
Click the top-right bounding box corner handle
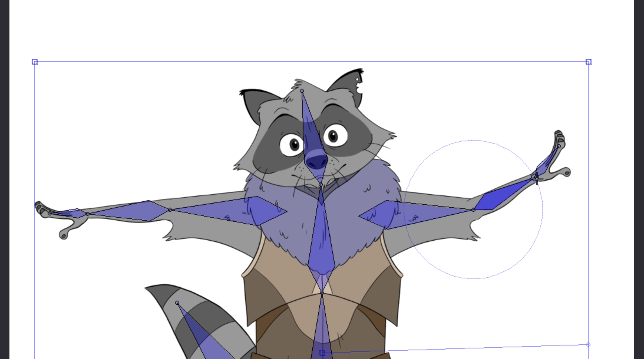pyautogui.click(x=588, y=62)
